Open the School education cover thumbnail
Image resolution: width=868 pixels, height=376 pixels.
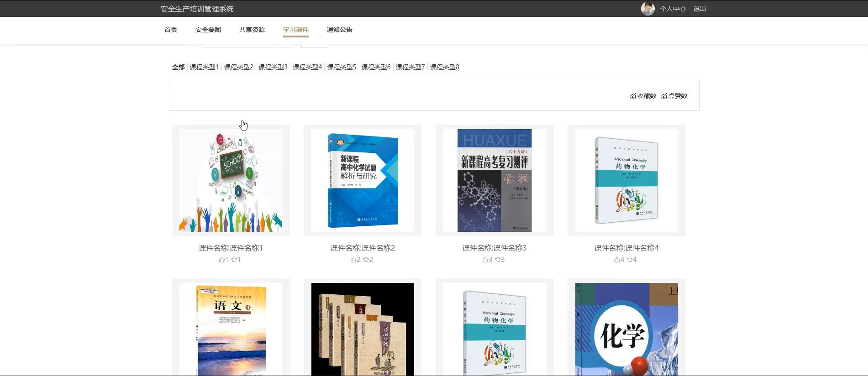(x=231, y=180)
